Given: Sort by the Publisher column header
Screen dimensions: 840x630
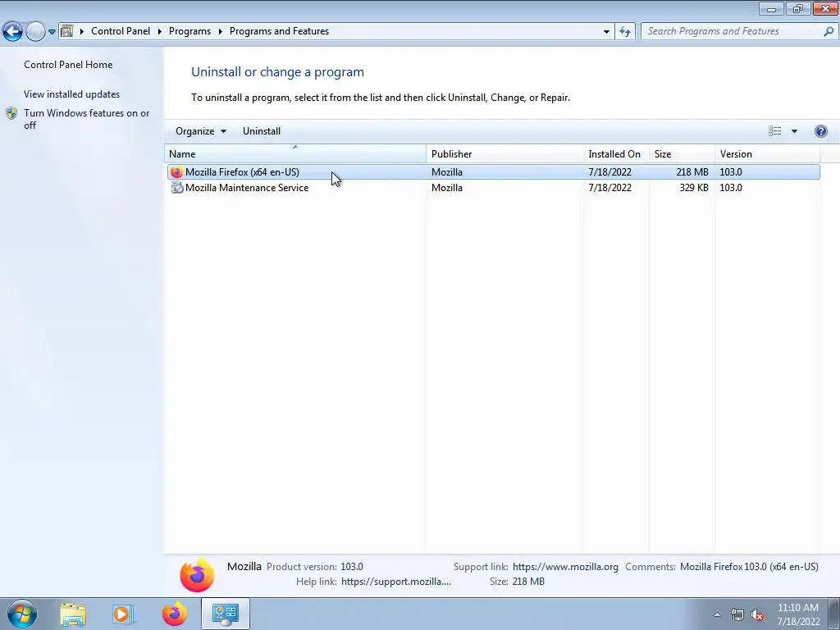Looking at the screenshot, I should 504,153.
